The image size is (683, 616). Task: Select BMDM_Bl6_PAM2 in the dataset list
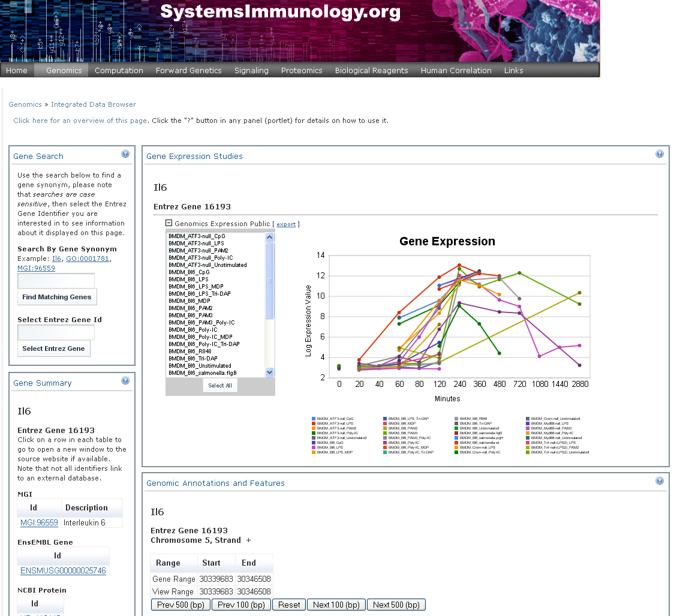216,308
